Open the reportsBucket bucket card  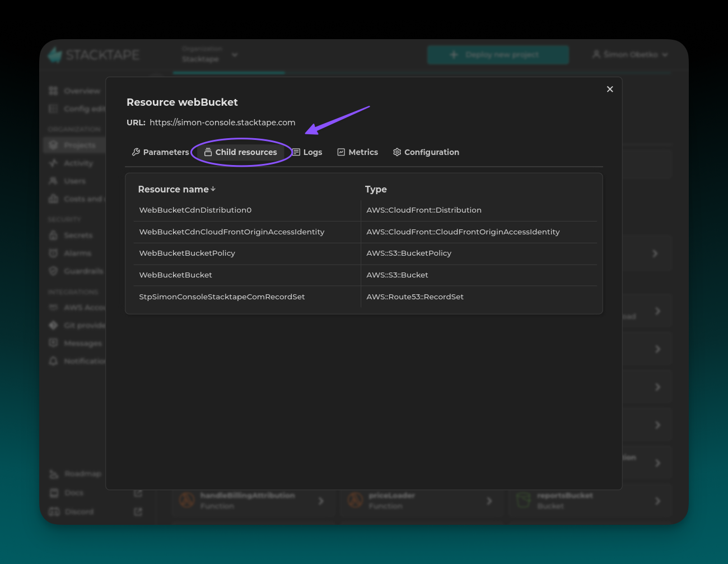coord(590,501)
